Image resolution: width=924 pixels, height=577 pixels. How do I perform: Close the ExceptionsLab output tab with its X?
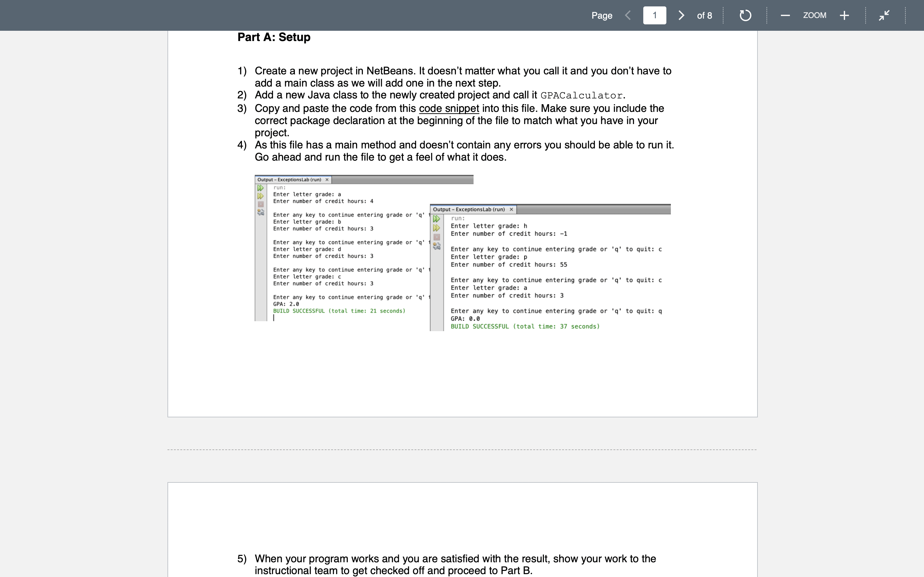click(327, 180)
